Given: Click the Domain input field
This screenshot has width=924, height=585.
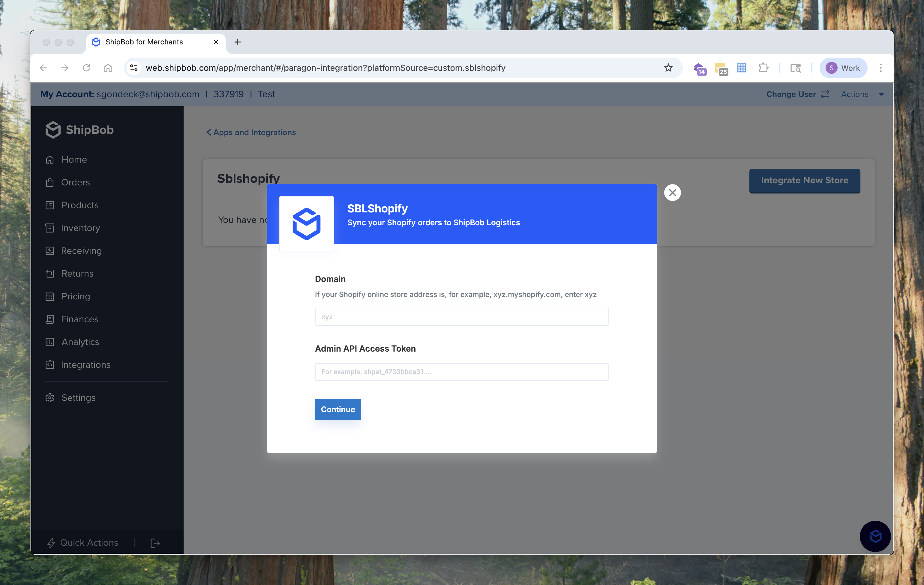Looking at the screenshot, I should (x=462, y=317).
